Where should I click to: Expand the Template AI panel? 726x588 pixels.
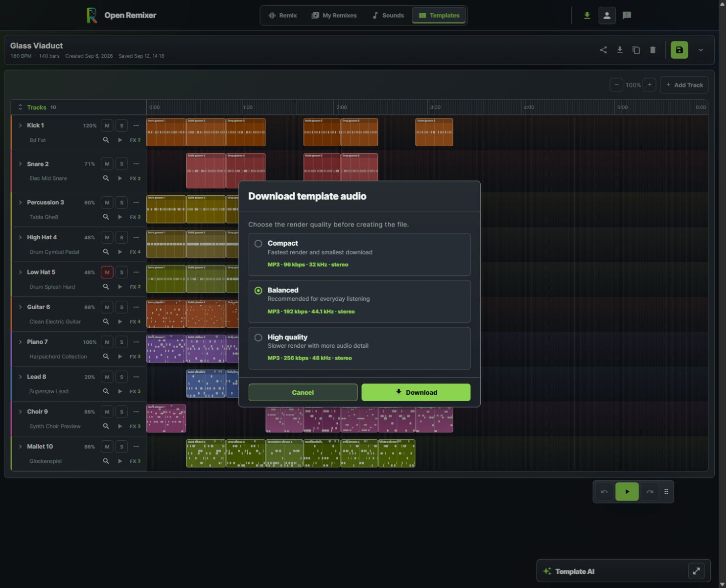(x=696, y=571)
